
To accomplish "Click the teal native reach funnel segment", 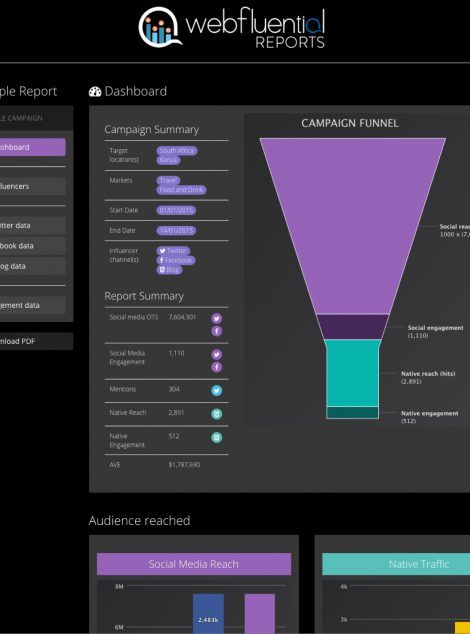I will pyautogui.click(x=352, y=373).
